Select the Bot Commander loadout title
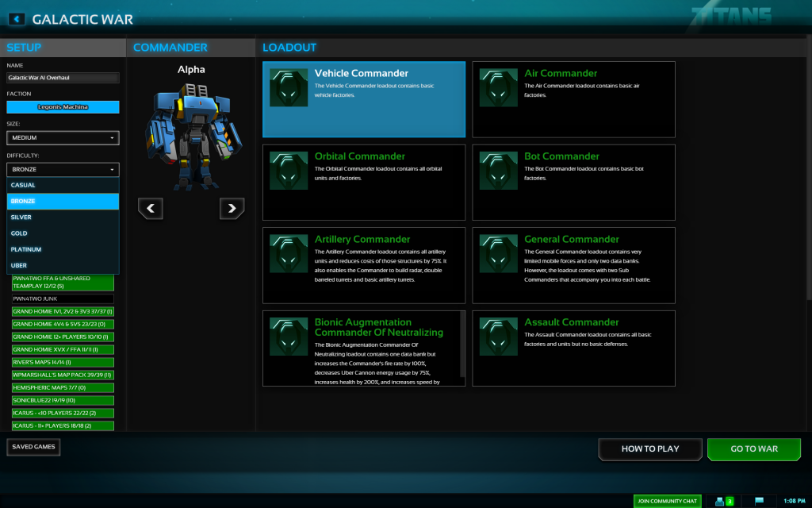Viewport: 812px width, 508px height. 562,156
